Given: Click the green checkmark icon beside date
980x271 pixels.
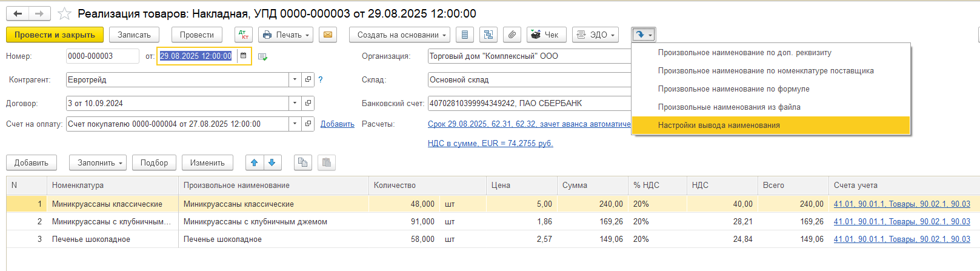Looking at the screenshot, I should (262, 56).
